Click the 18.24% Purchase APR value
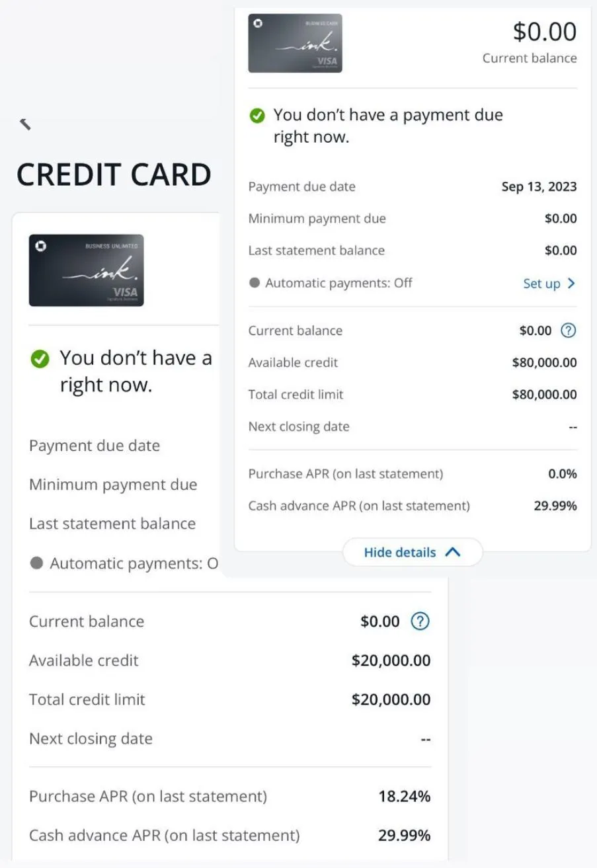This screenshot has width=597, height=868. click(405, 797)
